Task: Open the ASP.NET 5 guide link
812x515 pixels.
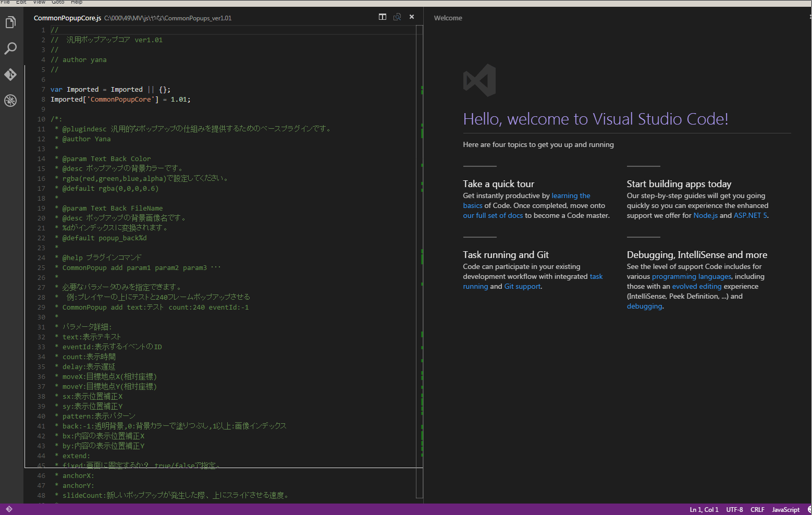Action: tap(750, 216)
